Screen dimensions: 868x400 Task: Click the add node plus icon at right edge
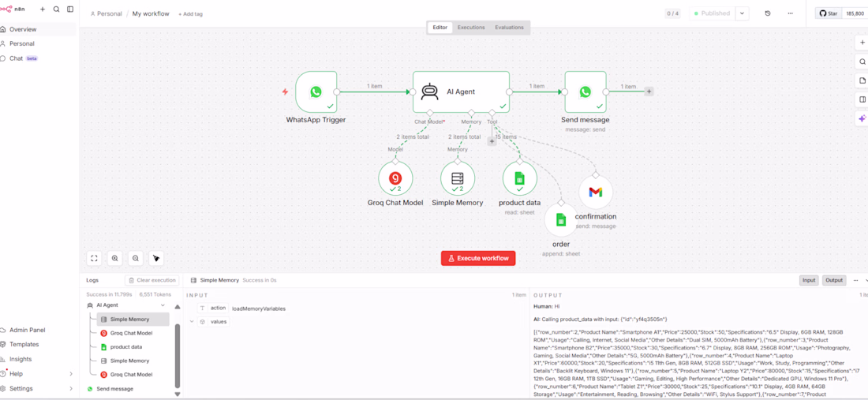[862, 42]
